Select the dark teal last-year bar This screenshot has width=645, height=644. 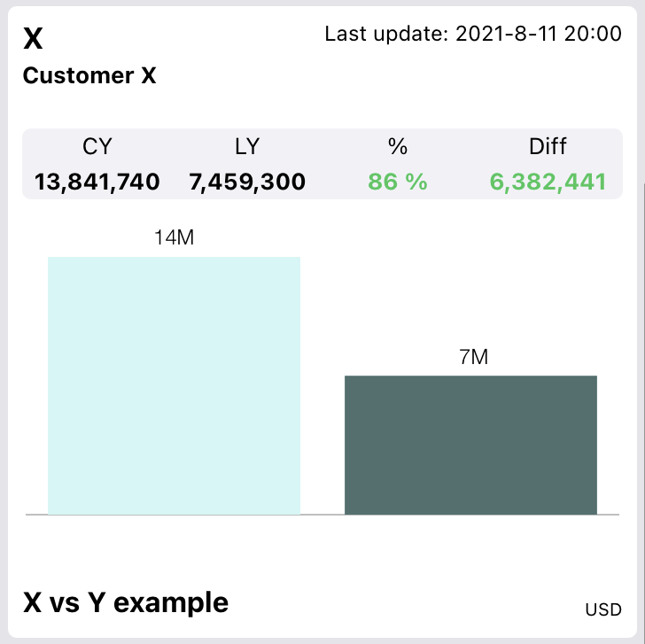coord(470,445)
